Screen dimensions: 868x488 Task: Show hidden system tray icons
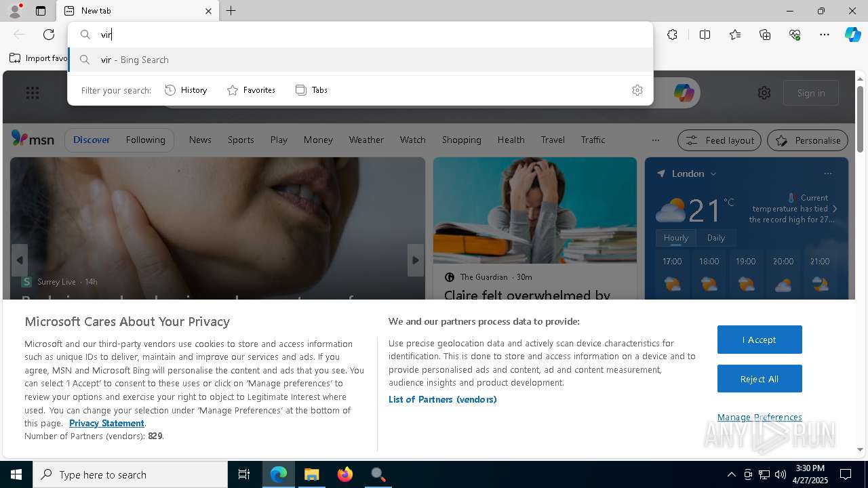(731, 474)
